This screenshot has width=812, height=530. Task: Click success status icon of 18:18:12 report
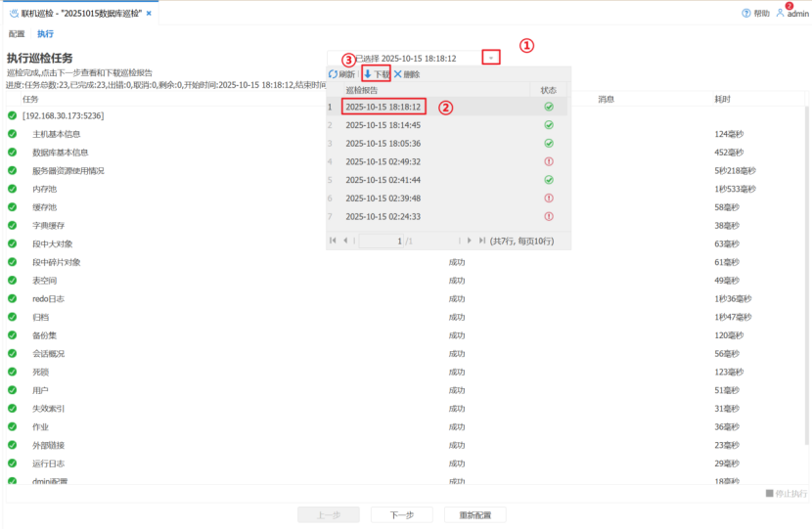(x=549, y=107)
